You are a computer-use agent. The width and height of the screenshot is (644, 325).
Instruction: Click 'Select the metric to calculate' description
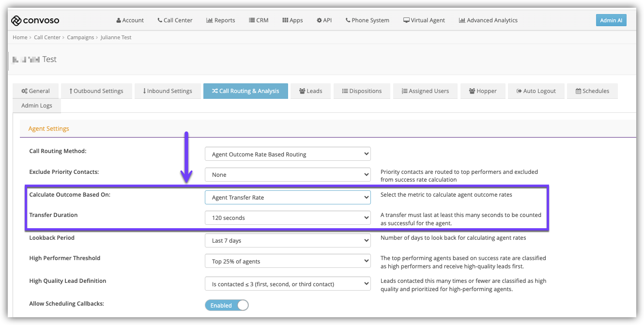tap(446, 195)
